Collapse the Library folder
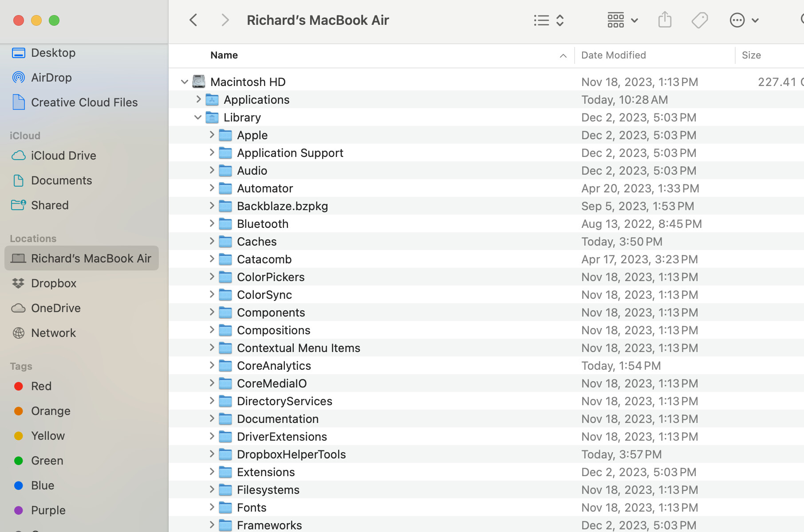This screenshot has width=804, height=532. [x=198, y=117]
